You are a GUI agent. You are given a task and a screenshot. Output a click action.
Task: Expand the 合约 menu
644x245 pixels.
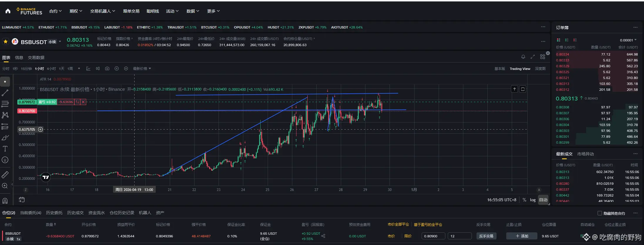pyautogui.click(x=56, y=11)
